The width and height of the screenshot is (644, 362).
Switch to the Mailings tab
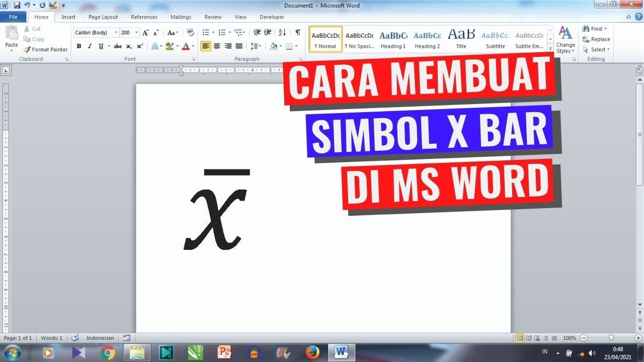(181, 17)
